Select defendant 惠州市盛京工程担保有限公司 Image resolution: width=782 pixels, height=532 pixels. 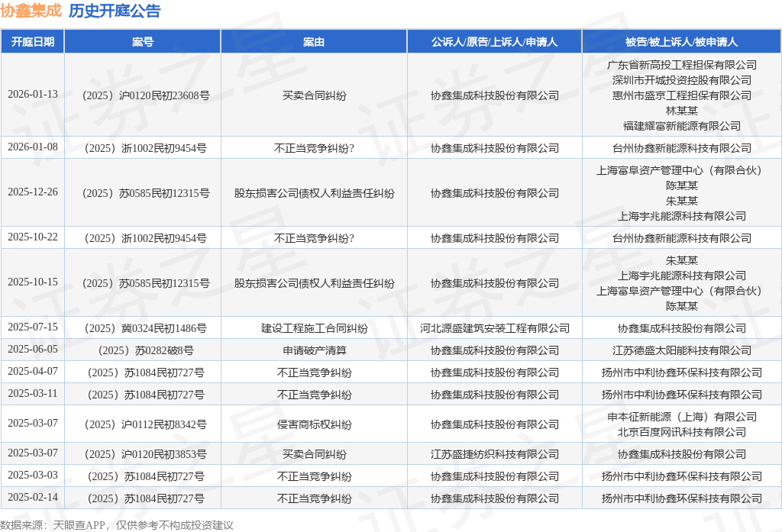tap(682, 95)
